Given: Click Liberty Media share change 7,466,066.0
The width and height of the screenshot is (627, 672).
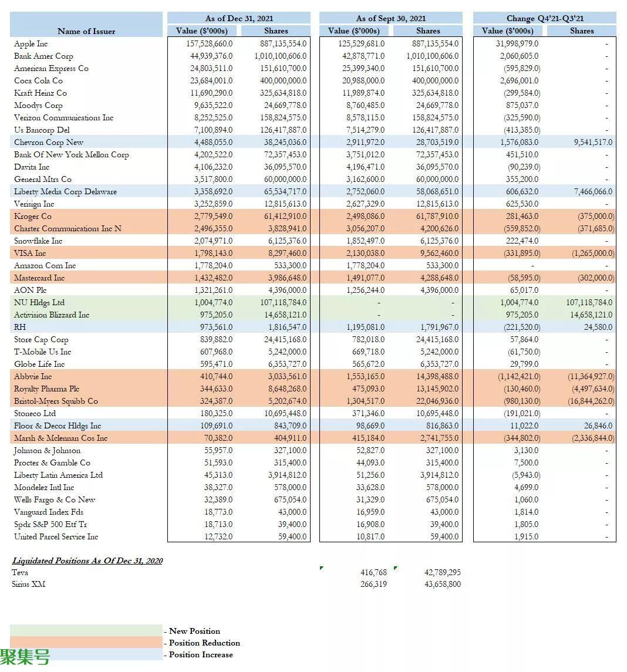Looking at the screenshot, I should (593, 191).
